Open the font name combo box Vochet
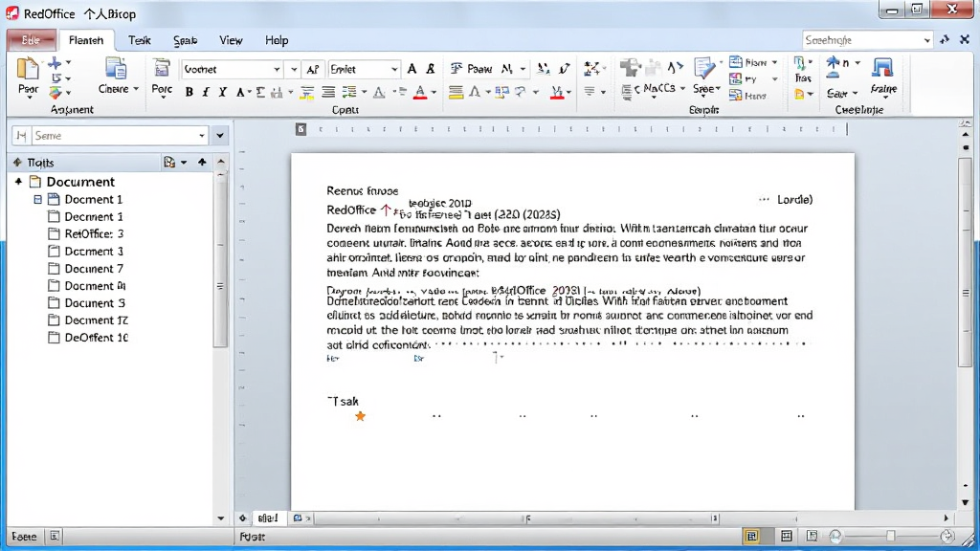 pos(232,69)
